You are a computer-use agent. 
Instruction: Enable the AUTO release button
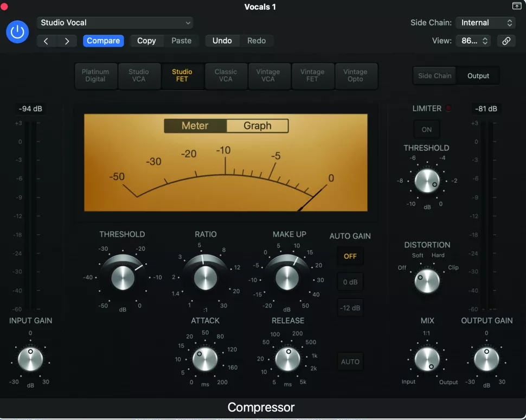click(350, 361)
